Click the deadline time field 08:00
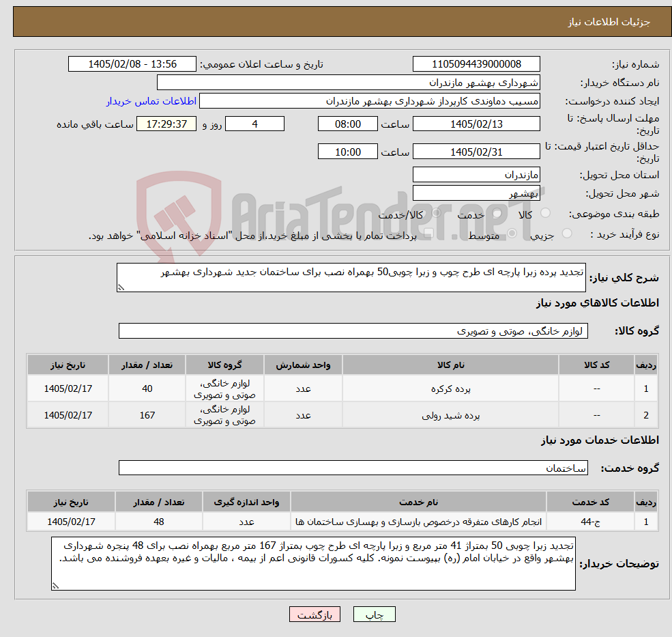Screen dimensions: 672x637 click(347, 124)
